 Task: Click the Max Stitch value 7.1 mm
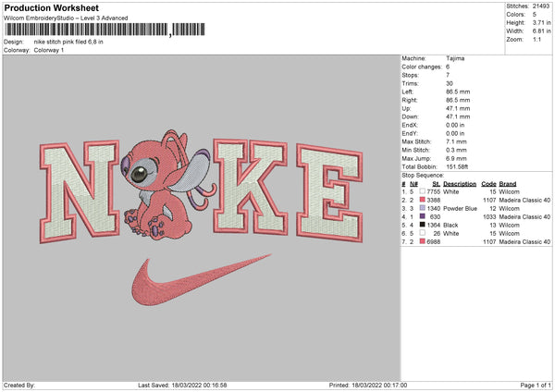456,141
